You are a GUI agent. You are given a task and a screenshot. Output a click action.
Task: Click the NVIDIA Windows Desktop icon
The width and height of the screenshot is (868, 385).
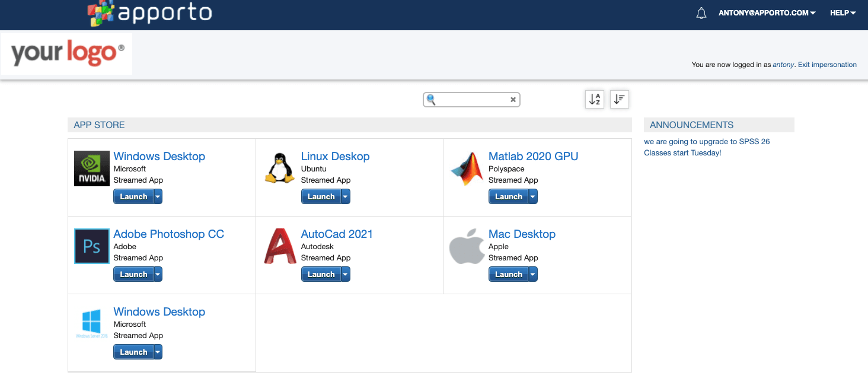coord(92,168)
